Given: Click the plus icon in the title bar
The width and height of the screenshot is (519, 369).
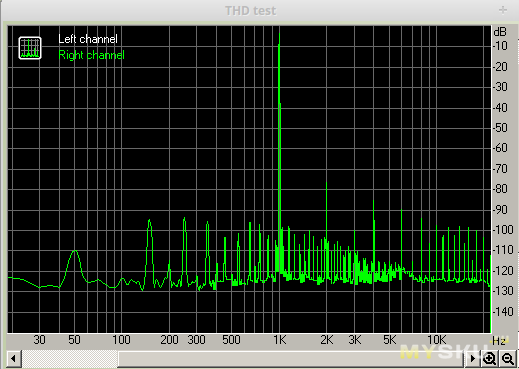Looking at the screenshot, I should [x=503, y=10].
